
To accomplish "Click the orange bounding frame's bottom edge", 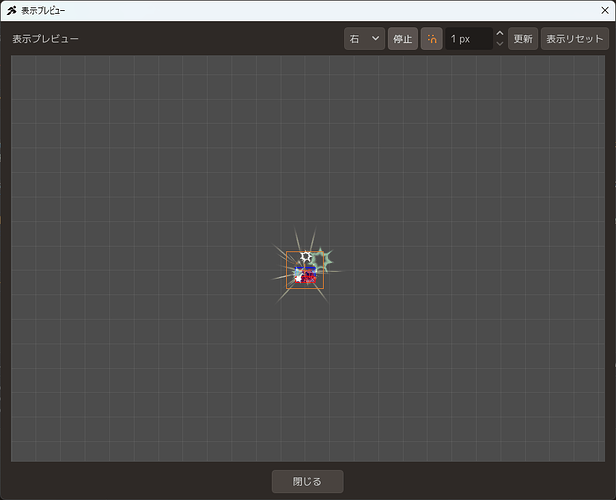I will coord(305,289).
